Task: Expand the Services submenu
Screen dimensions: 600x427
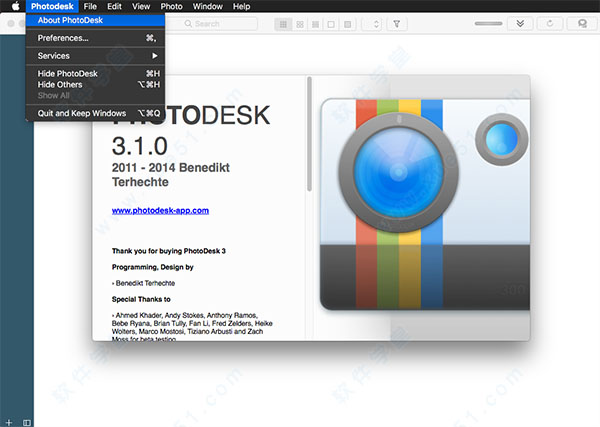Action: coord(96,56)
